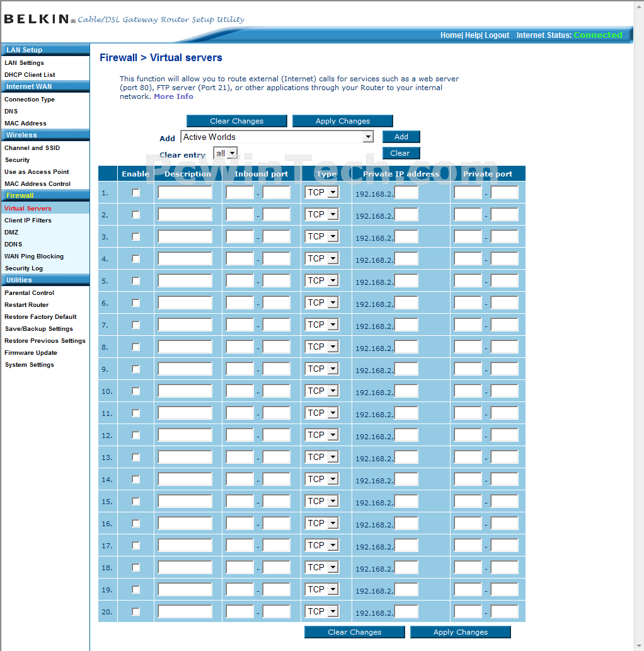Go to Save/Backup Settings
644x651 pixels.
38,329
